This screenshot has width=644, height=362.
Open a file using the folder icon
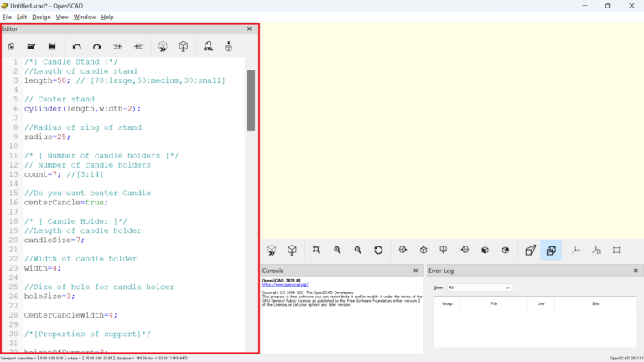tap(32, 46)
